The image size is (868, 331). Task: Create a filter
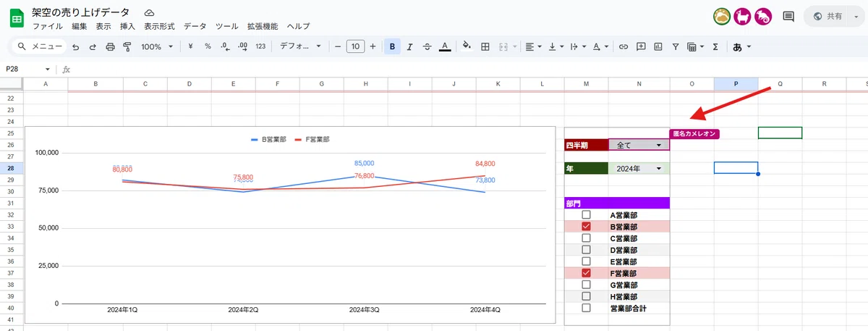coord(676,46)
